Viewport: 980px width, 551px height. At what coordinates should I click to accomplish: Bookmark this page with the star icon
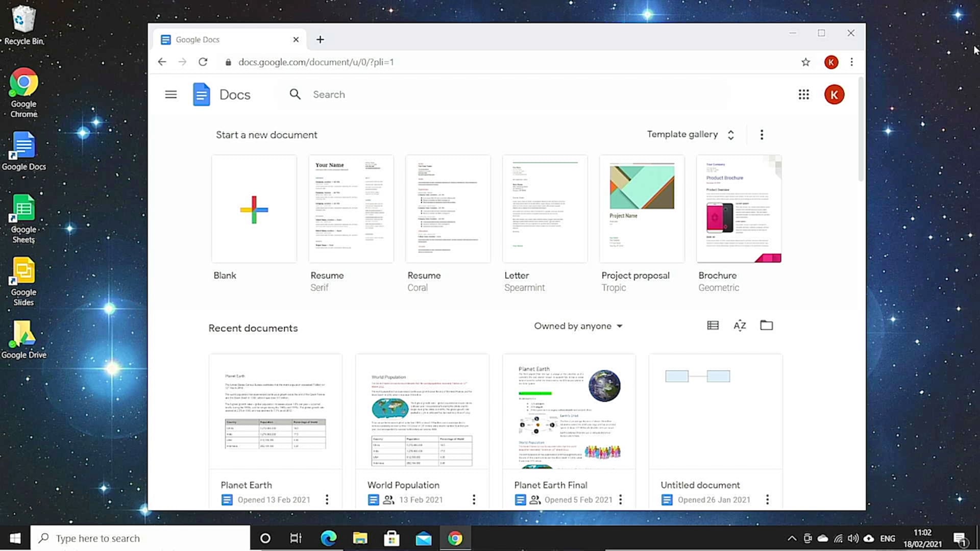pos(805,62)
